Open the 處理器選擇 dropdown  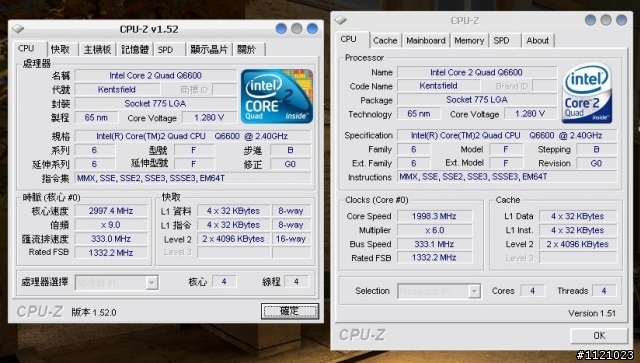point(117,282)
